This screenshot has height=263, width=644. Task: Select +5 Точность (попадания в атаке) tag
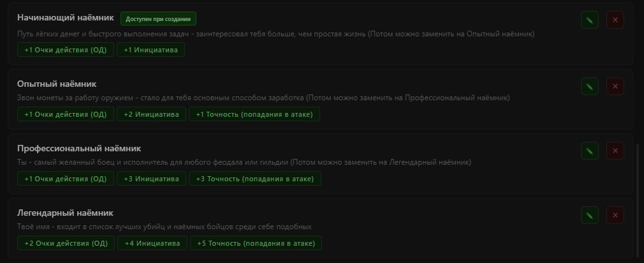pos(256,243)
